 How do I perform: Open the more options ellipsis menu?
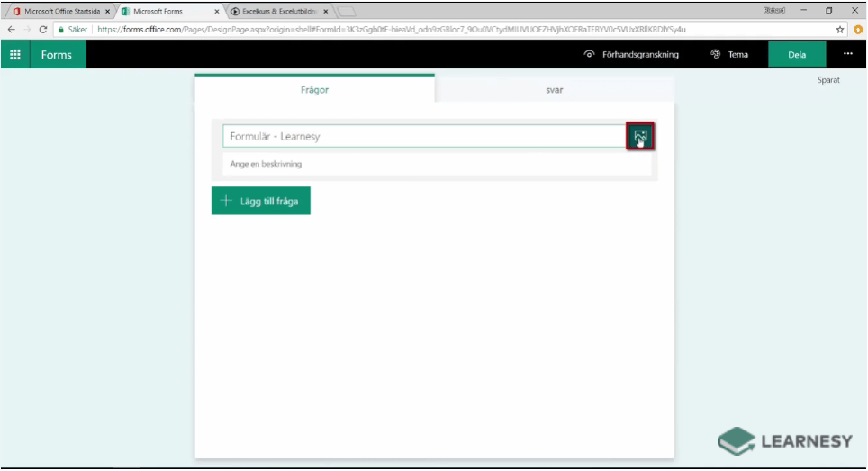point(847,54)
